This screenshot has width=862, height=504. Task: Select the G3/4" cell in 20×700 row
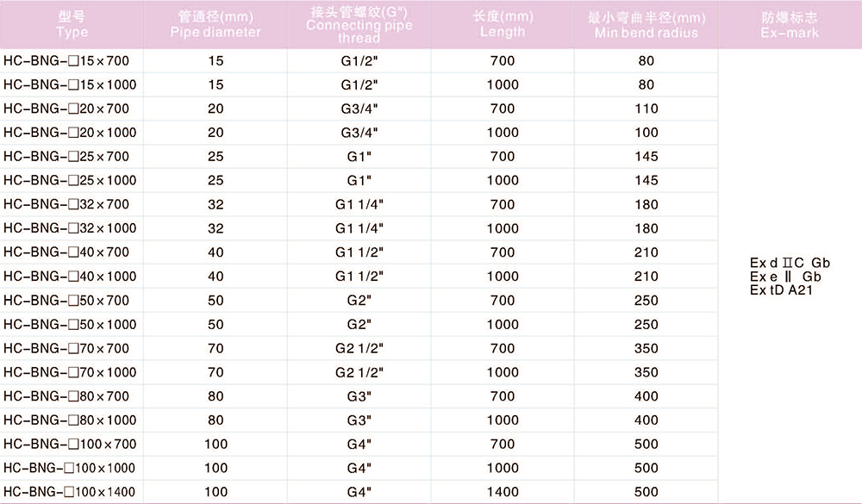(x=359, y=109)
